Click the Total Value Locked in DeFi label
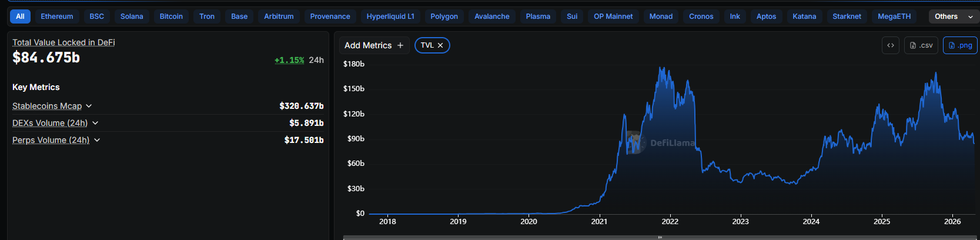 point(63,42)
